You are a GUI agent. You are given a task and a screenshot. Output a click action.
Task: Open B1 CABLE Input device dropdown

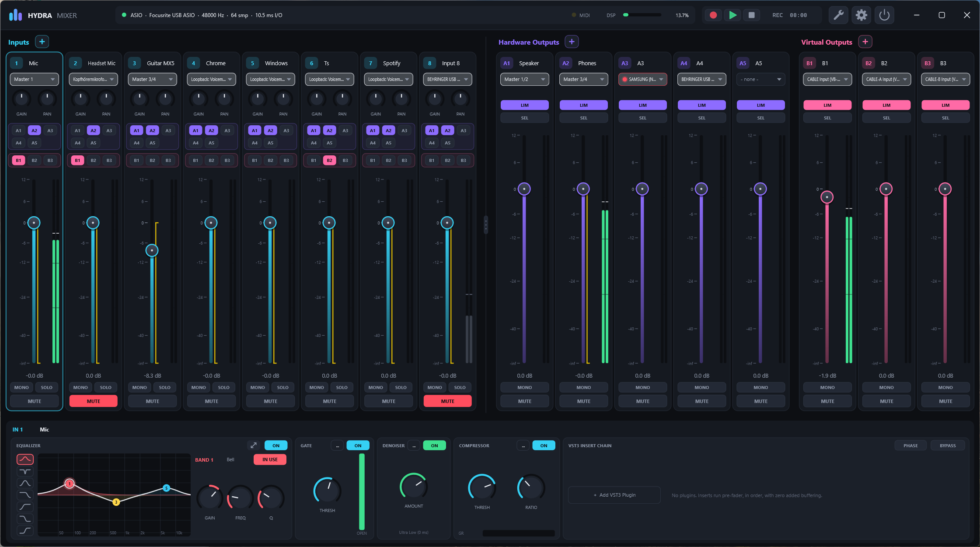pos(827,79)
